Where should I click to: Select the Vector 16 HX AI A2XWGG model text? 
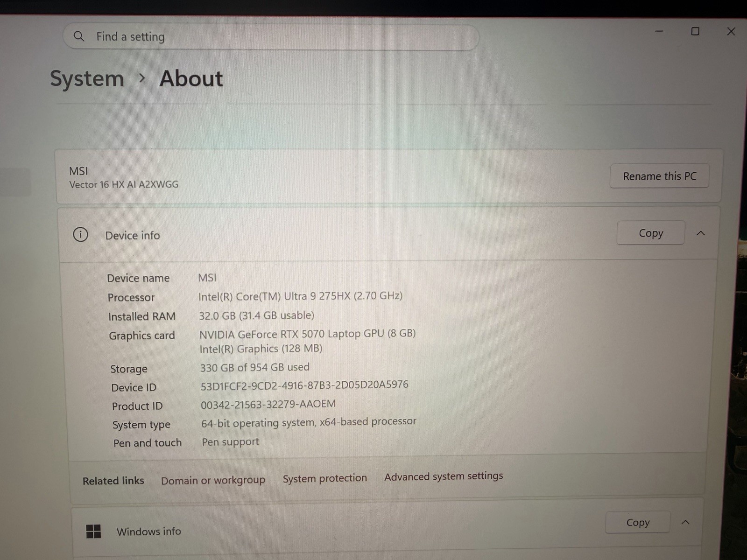(x=124, y=184)
